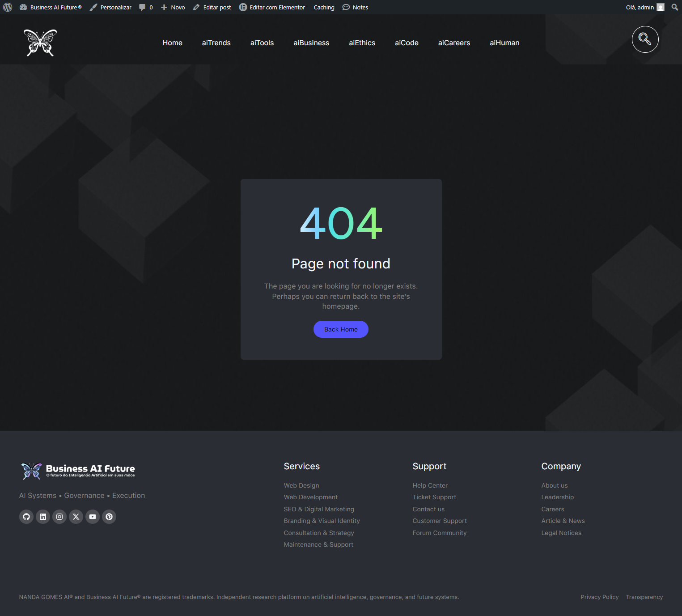Open Careers footer link
Image resolution: width=682 pixels, height=616 pixels.
click(553, 509)
